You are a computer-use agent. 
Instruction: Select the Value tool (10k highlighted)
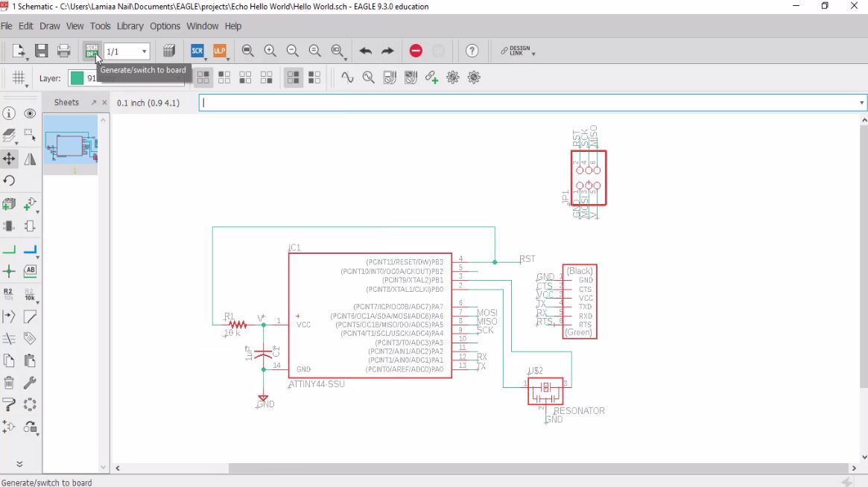(30, 294)
